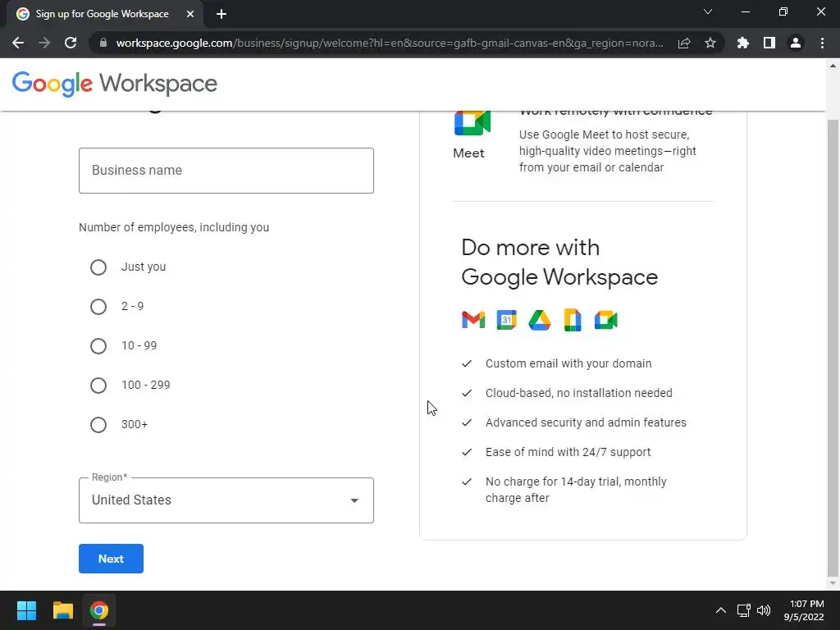The image size is (840, 630).
Task: Click the tab search chevron in title bar
Action: point(708,11)
